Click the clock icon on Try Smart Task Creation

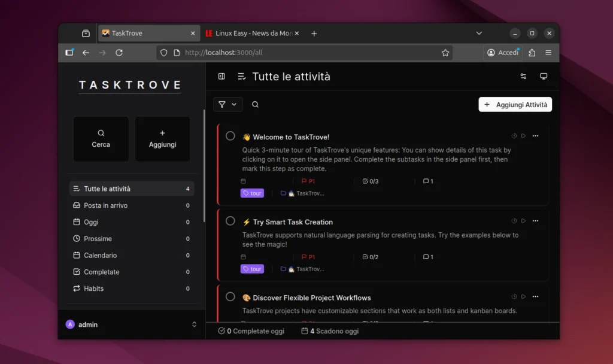click(513, 220)
